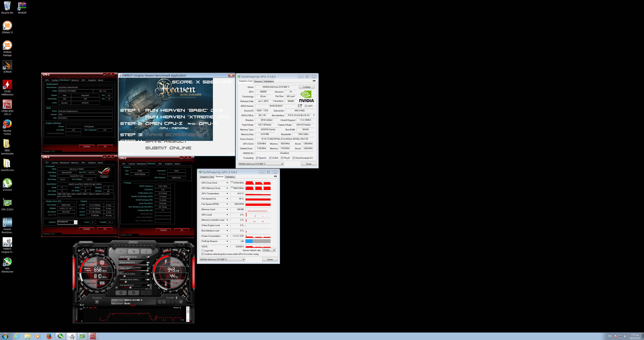Viewport: 644px width, 340px height.
Task: Click the Profile lock icon in Afterburner
Action: point(177,298)
